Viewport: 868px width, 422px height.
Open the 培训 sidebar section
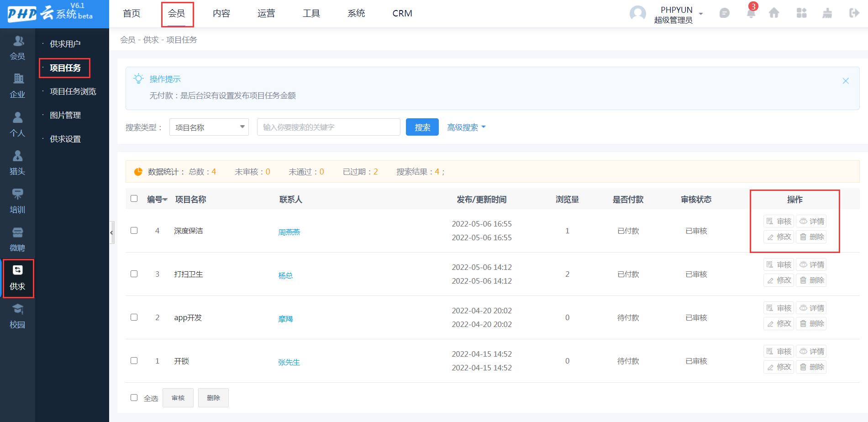pyautogui.click(x=17, y=201)
